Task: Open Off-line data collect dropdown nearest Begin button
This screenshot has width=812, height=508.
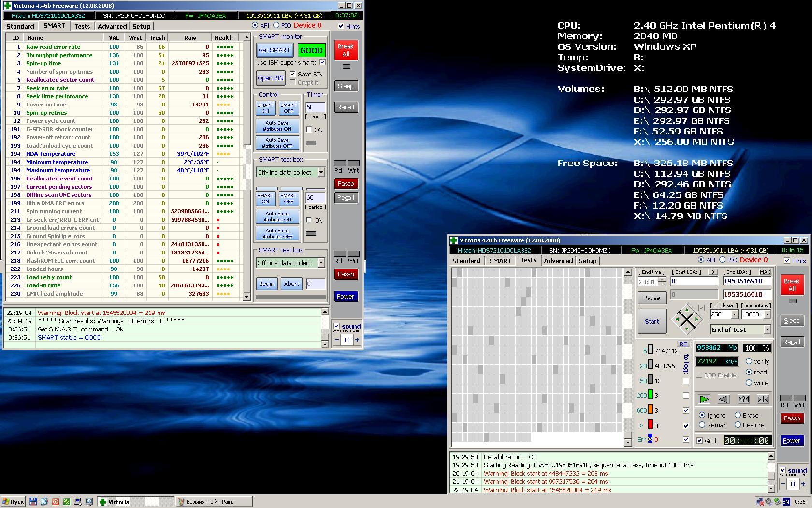Action: point(321,263)
